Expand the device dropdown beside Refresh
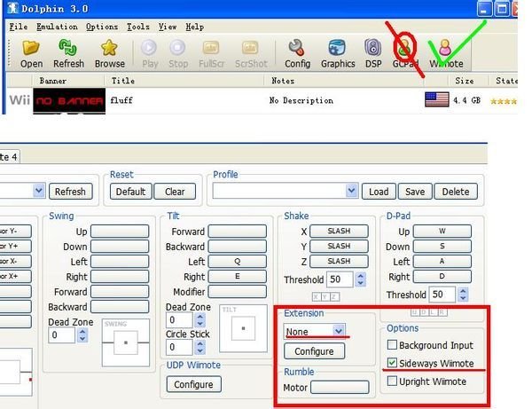 (38, 191)
